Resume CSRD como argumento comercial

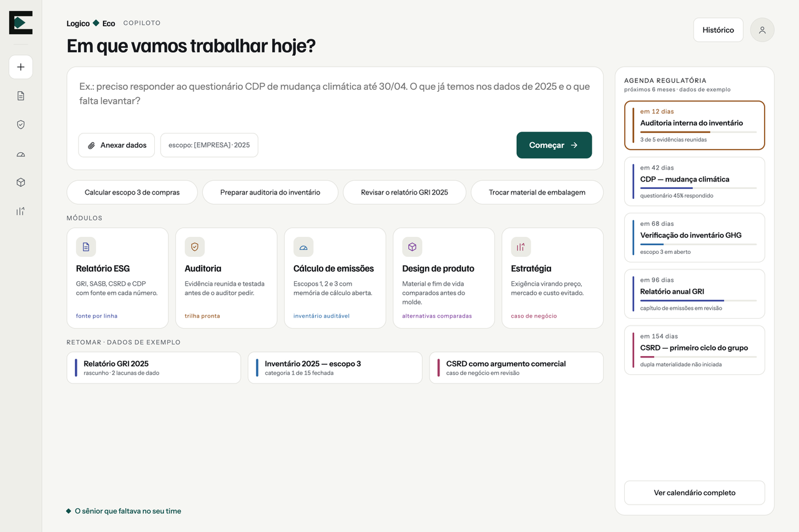click(516, 368)
